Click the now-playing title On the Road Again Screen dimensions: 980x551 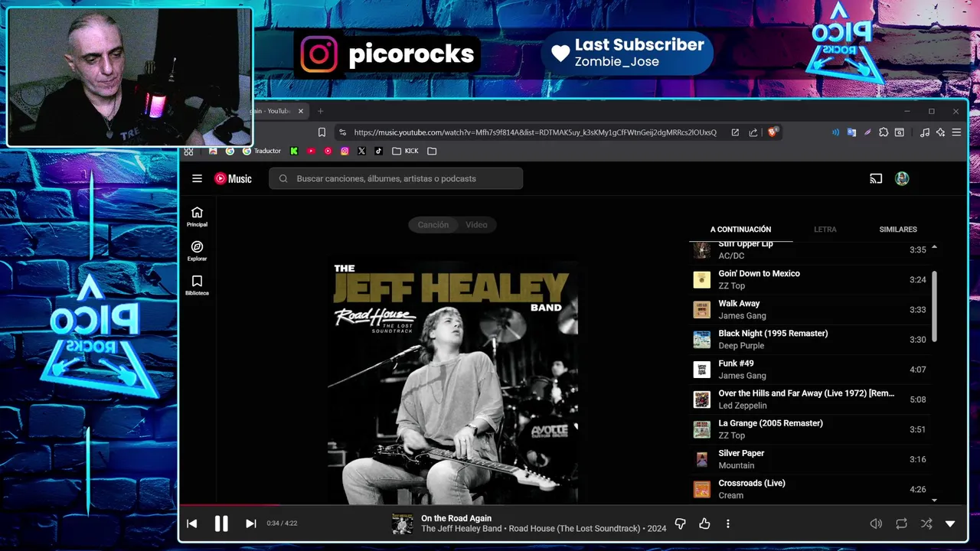tap(456, 518)
